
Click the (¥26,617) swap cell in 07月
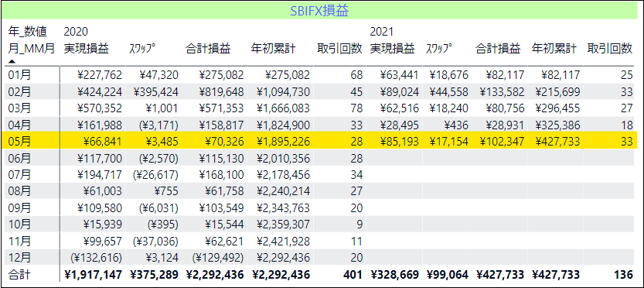click(155, 174)
